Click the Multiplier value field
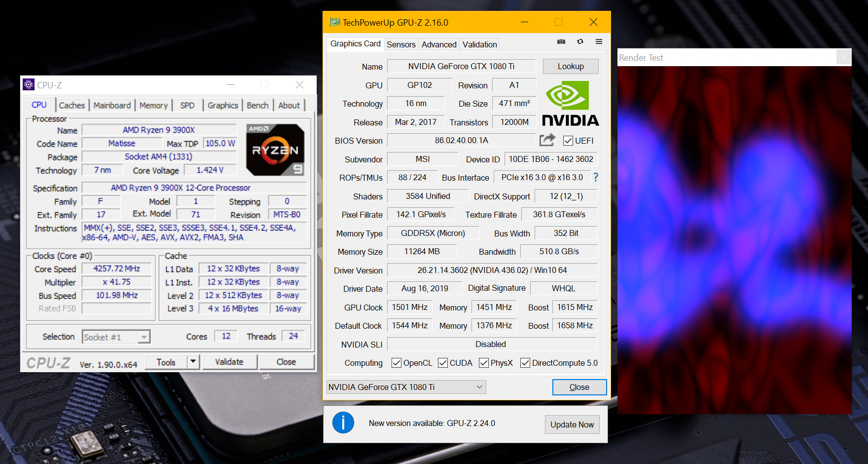The width and height of the screenshot is (868, 464). tap(117, 282)
